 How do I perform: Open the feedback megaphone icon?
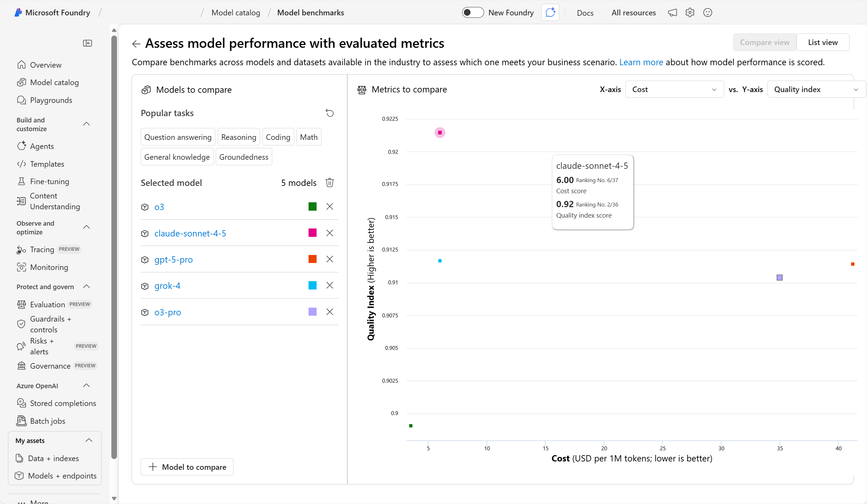click(672, 13)
